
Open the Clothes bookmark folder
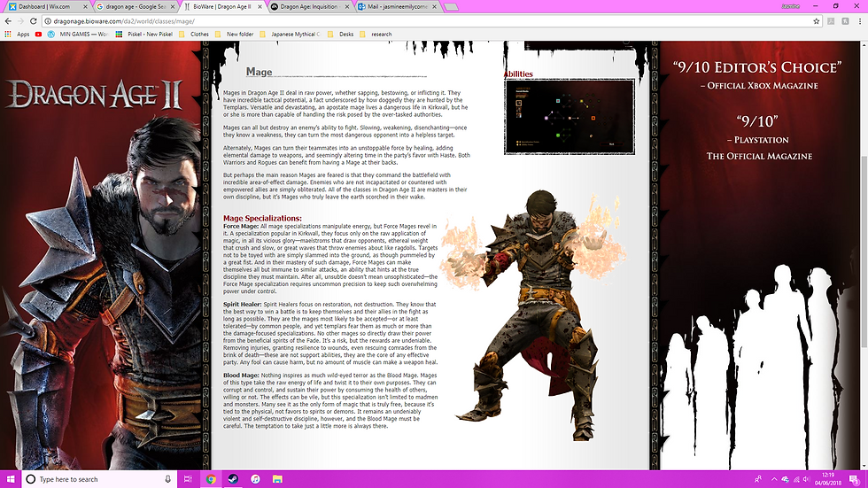point(194,34)
